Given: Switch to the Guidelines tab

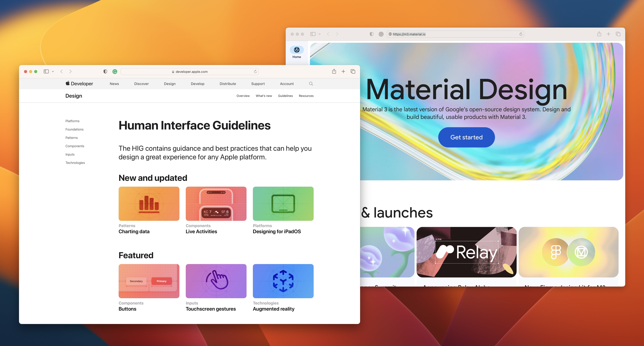Looking at the screenshot, I should point(285,96).
